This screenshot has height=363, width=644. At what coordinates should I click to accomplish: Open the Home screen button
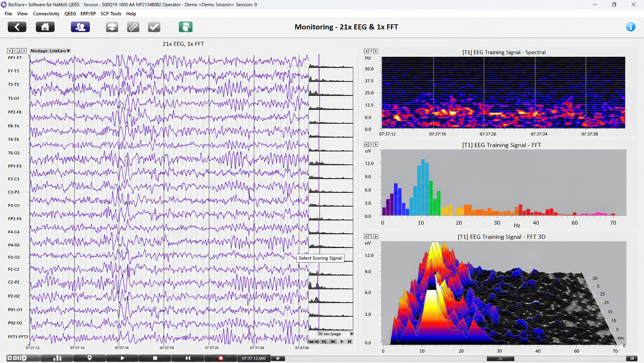pyautogui.click(x=45, y=27)
